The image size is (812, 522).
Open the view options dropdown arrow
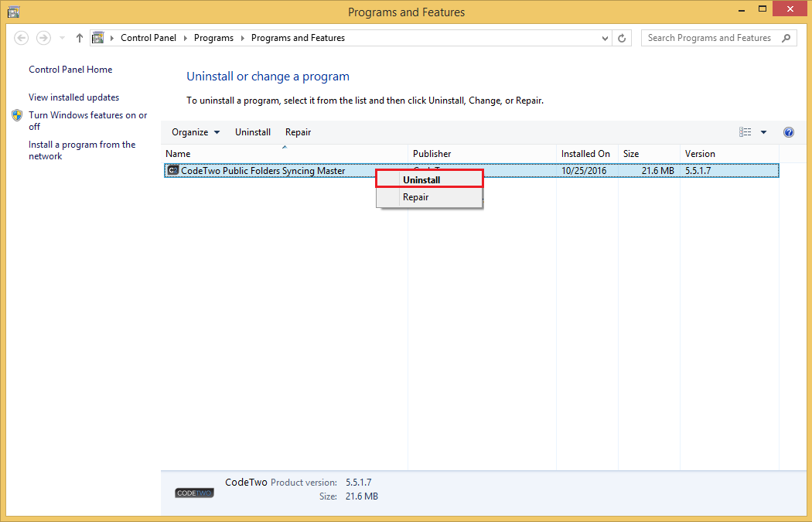763,132
